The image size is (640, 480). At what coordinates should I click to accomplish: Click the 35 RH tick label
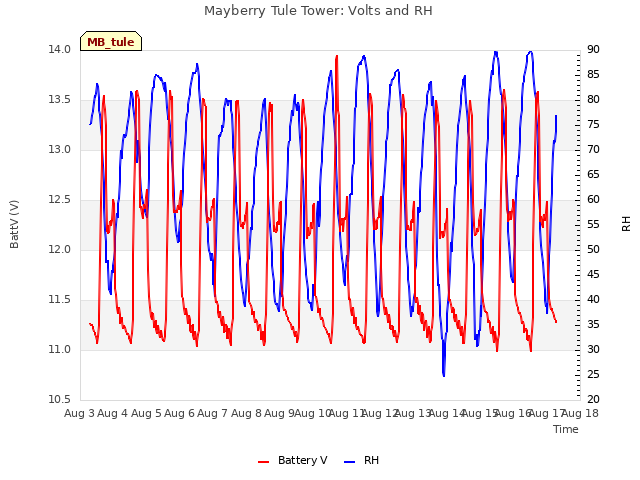(593, 324)
